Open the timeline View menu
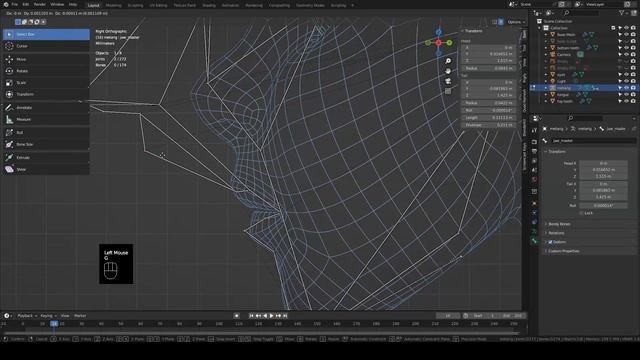This screenshot has width=640, height=360. pyautogui.click(x=65, y=316)
